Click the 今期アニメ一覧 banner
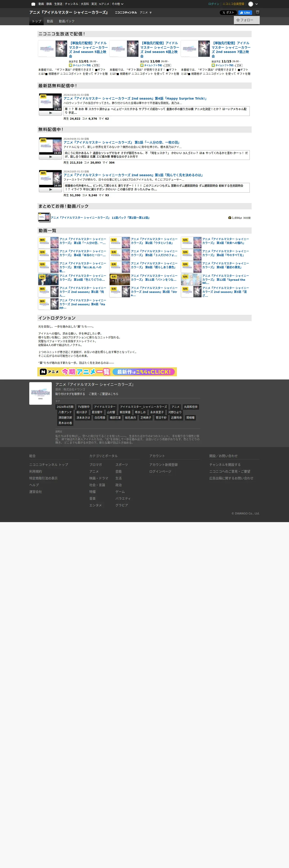The image size is (289, 868). coord(107,372)
